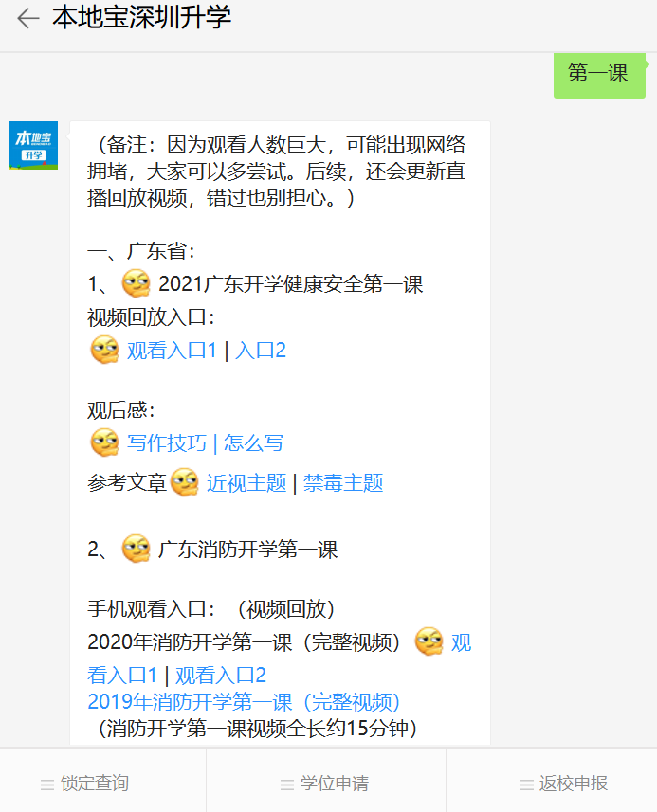657x812 pixels.
Task: Tap the emoji before 广东消防开学第一课
Action: pyautogui.click(x=137, y=549)
